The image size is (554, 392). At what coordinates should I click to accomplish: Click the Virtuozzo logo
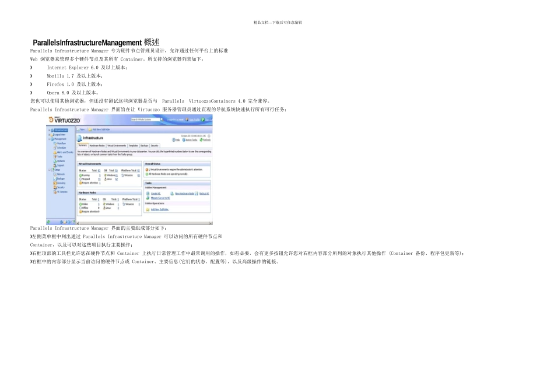65,120
